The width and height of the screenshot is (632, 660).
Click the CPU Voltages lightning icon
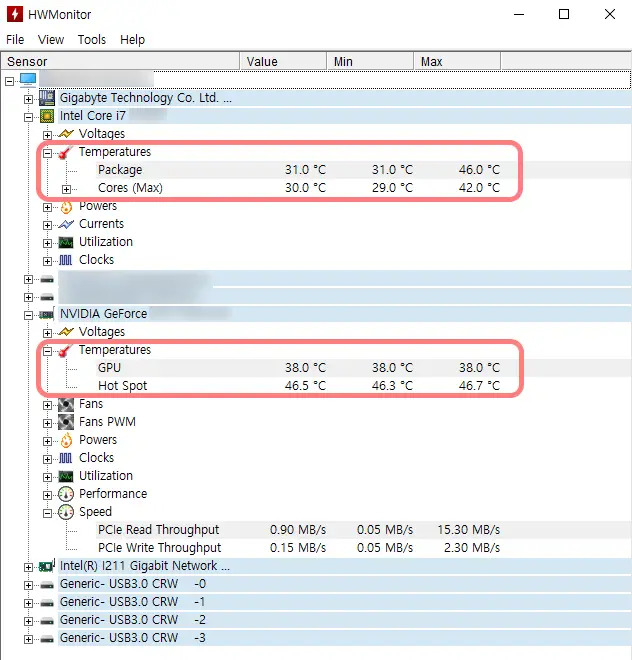tap(66, 134)
